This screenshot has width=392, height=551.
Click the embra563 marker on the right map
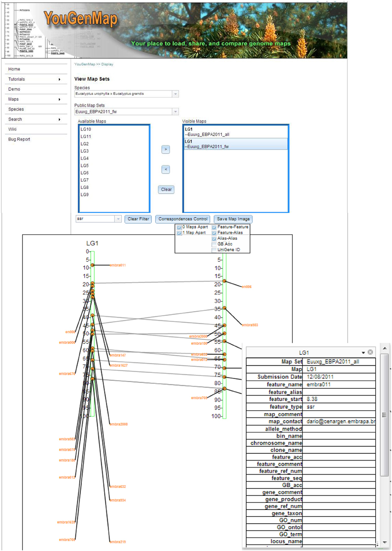tap(249, 325)
